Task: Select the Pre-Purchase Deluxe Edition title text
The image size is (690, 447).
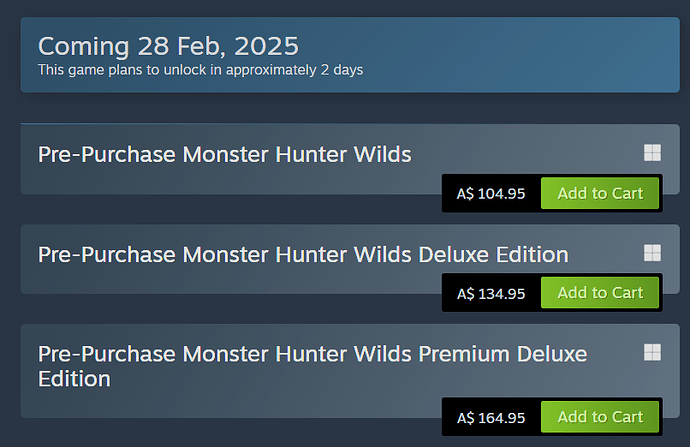Action: click(x=303, y=254)
